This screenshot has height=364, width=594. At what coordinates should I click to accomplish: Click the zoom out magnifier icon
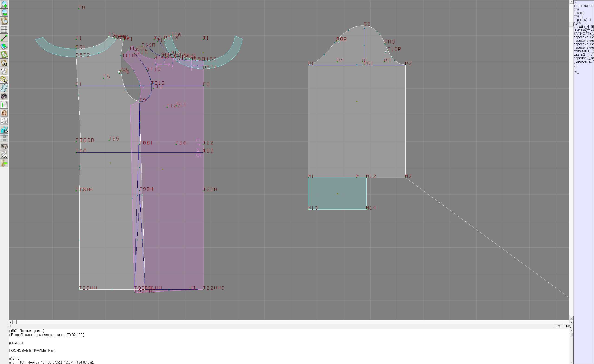[4, 13]
